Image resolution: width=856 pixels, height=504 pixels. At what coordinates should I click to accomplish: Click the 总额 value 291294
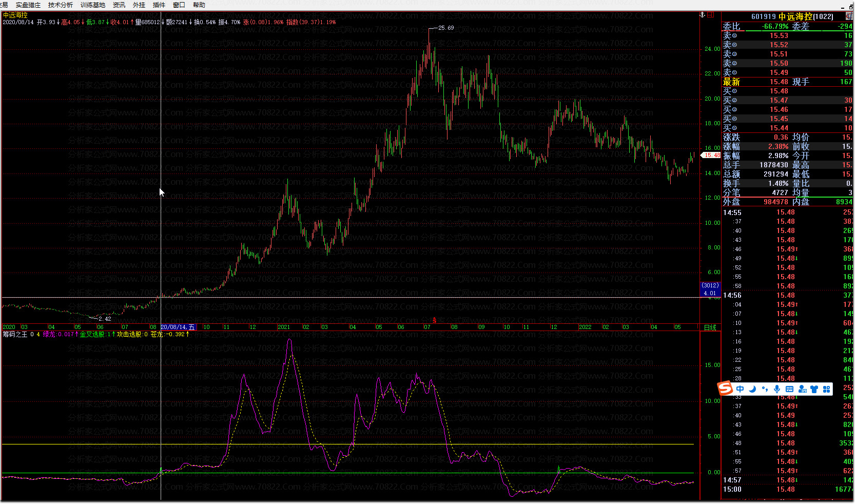tap(776, 174)
